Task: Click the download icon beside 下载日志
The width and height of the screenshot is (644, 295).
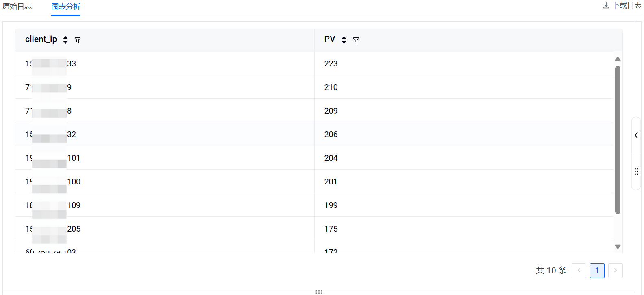Action: tap(606, 6)
